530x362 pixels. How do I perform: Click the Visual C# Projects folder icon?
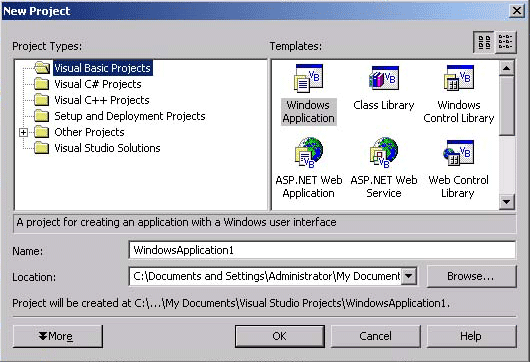(42, 84)
